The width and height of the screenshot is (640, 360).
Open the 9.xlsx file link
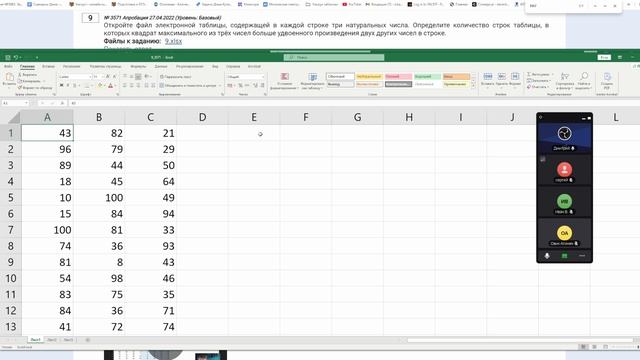[173, 41]
